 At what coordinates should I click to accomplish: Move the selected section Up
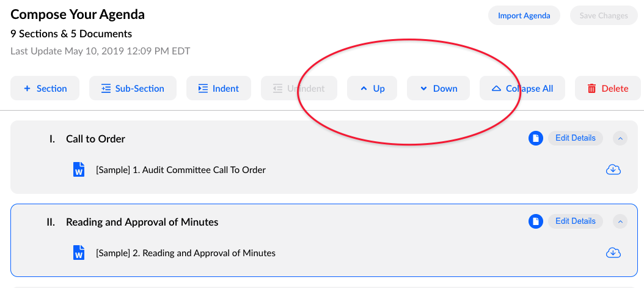(x=372, y=88)
